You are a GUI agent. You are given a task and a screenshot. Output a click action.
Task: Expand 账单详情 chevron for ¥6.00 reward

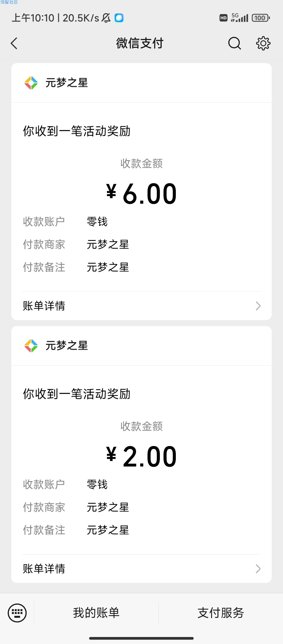tap(258, 306)
